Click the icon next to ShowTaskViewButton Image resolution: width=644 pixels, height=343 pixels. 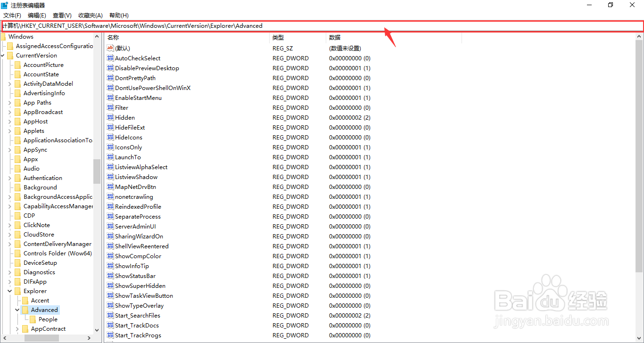[110, 295]
